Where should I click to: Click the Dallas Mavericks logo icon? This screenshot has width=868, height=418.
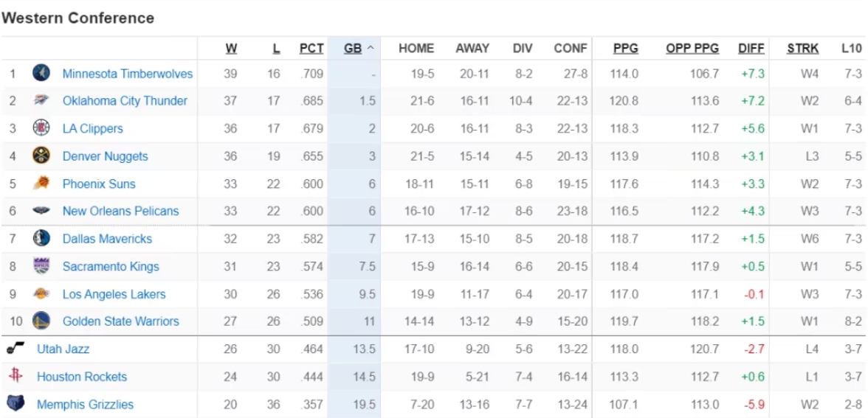[41, 239]
